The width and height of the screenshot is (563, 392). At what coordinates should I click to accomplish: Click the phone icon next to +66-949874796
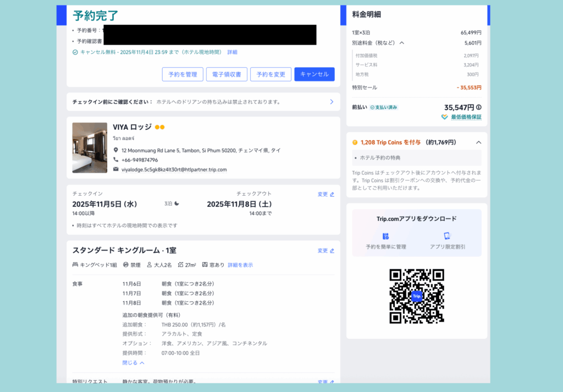116,160
